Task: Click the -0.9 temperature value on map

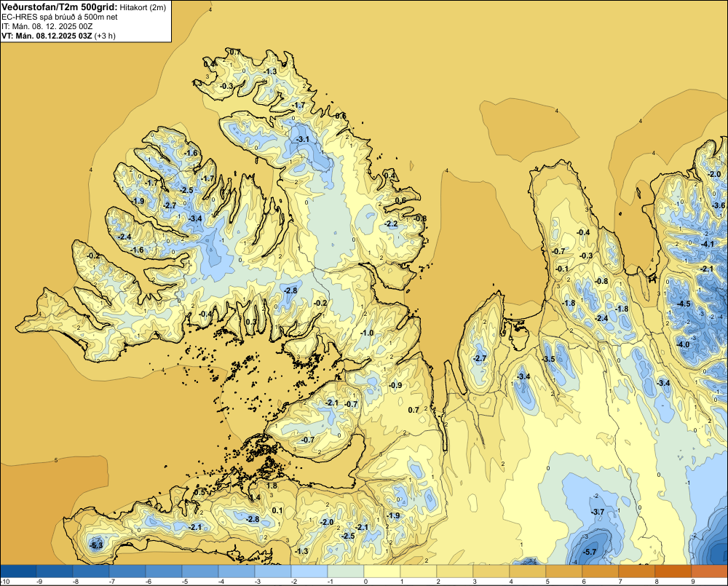Action: (395, 385)
